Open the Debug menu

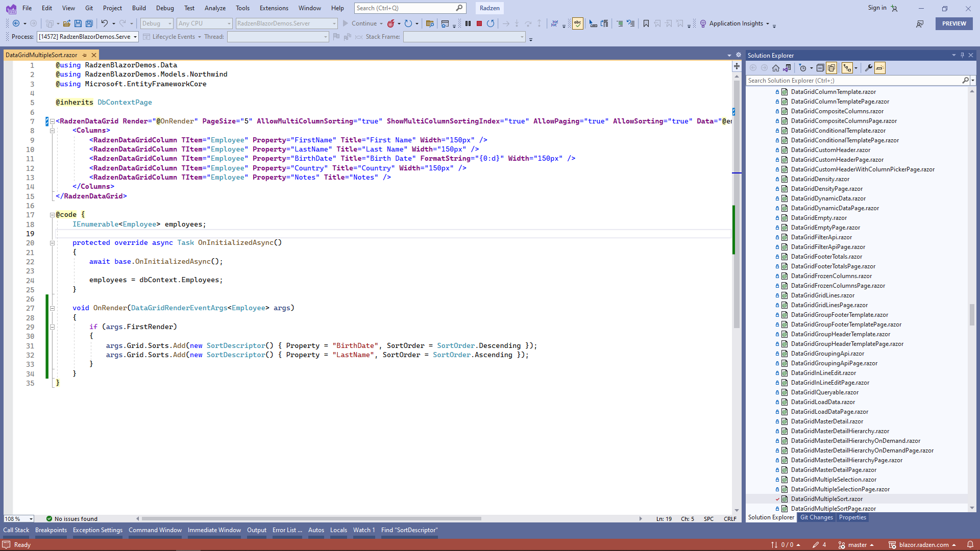tap(164, 8)
